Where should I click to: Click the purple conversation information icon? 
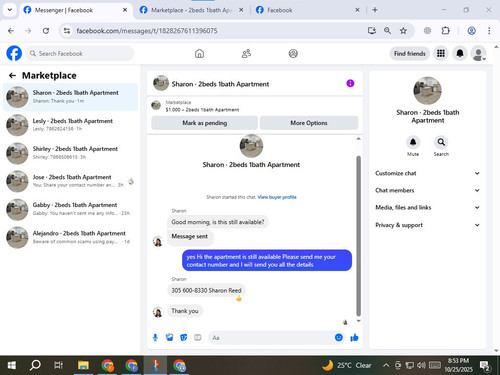tap(350, 83)
